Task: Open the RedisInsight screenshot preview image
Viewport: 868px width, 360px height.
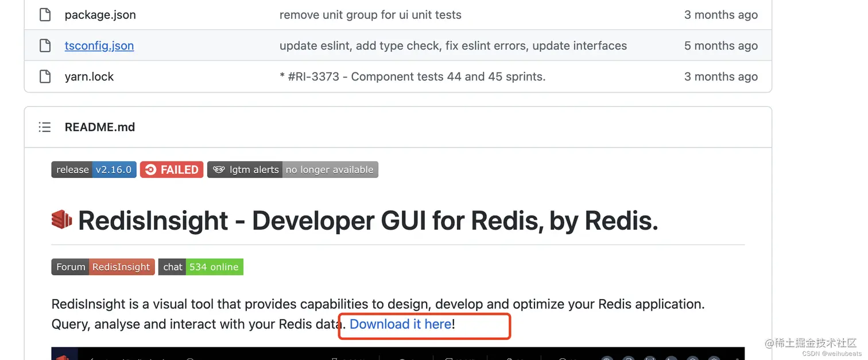Action: tap(398, 354)
